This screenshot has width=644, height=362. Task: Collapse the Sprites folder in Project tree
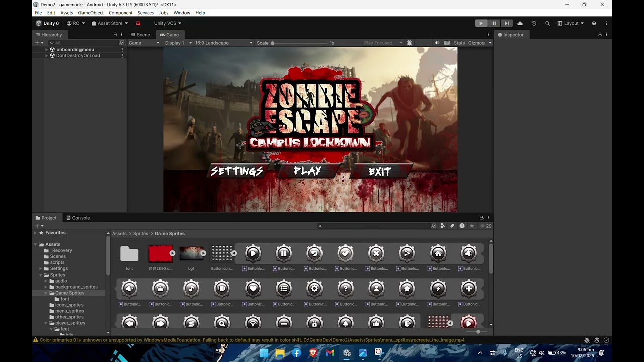pos(41,275)
